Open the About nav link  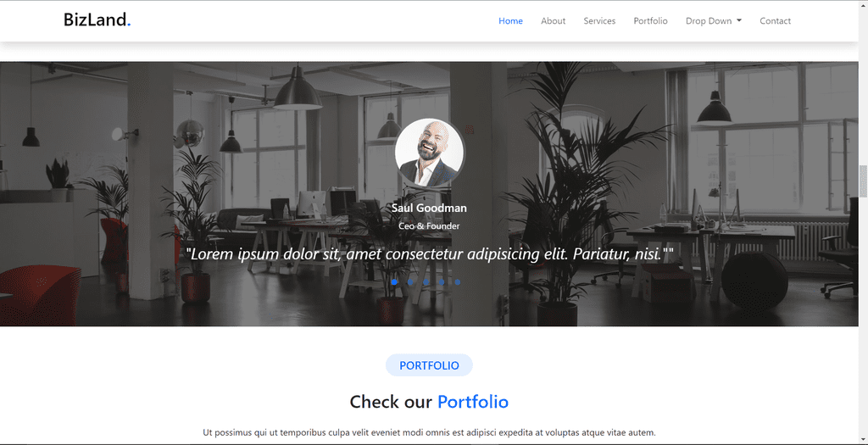553,21
